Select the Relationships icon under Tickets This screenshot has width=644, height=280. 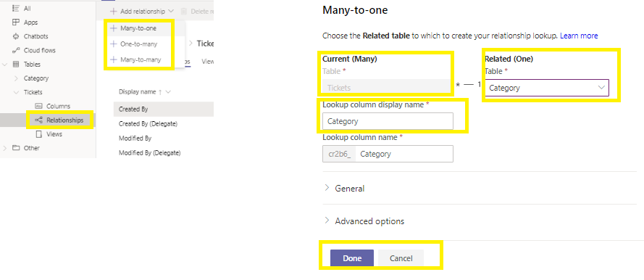(x=39, y=120)
